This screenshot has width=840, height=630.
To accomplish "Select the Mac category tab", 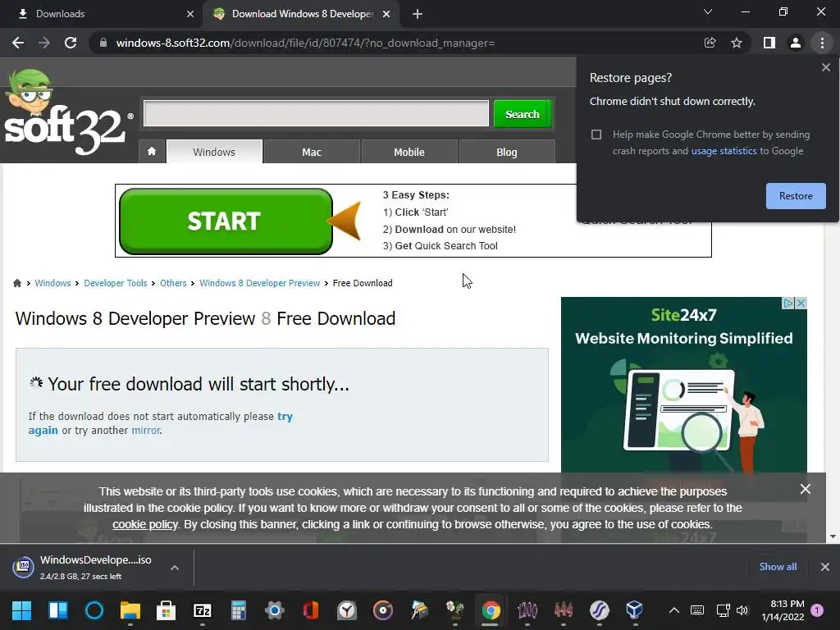I will coord(312,152).
